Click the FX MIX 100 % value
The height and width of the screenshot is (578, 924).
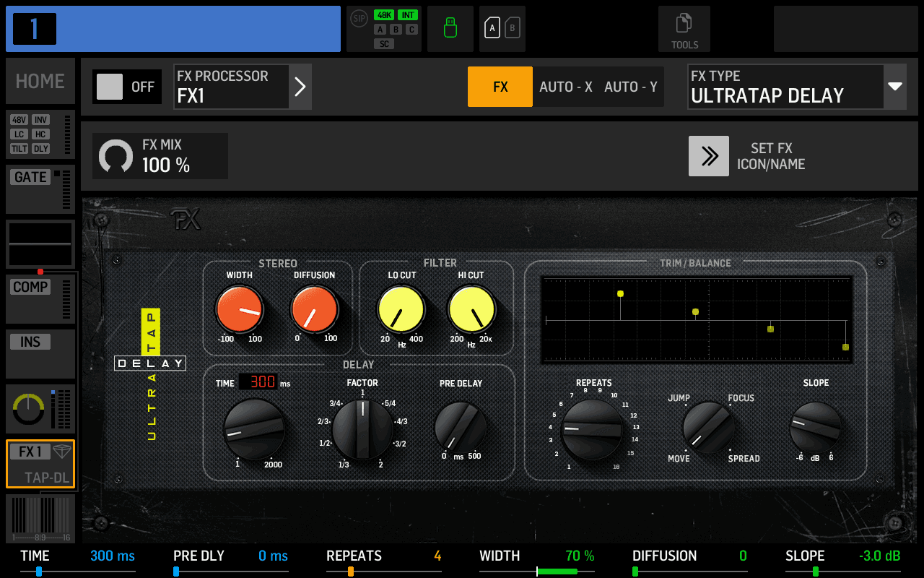166,165
